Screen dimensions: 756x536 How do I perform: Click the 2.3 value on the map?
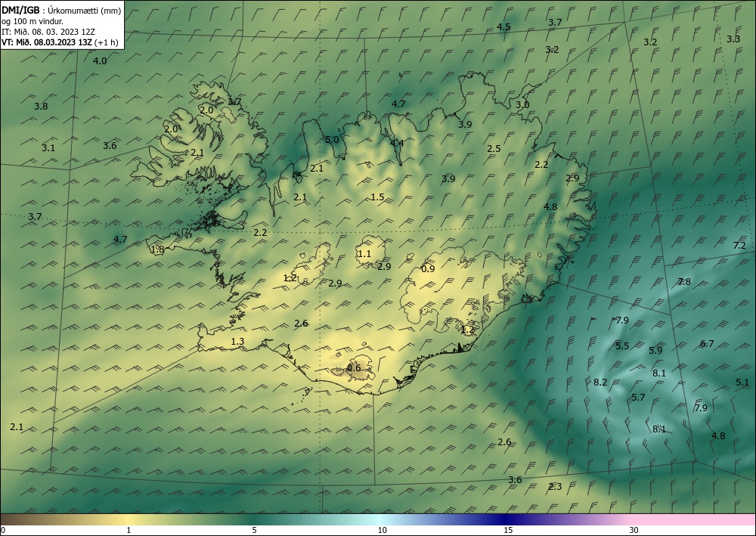pyautogui.click(x=555, y=486)
